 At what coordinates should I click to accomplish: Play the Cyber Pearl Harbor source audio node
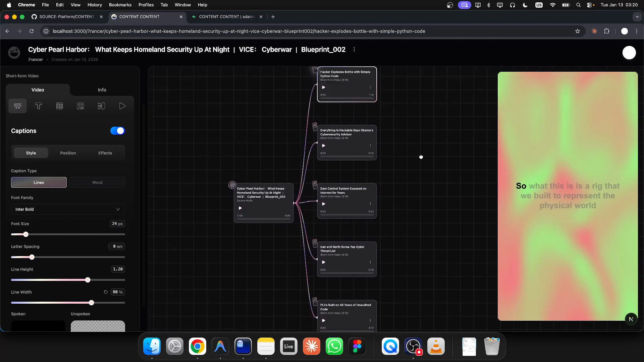240,208
